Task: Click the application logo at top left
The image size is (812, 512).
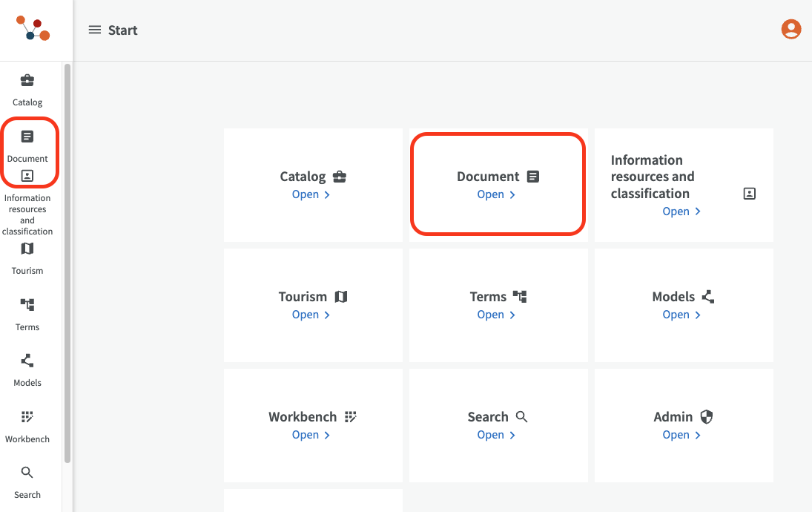Action: [33, 29]
